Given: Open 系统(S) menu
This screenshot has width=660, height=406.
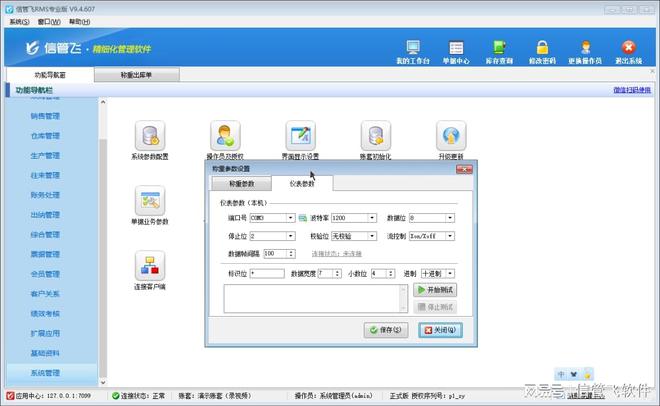Looking at the screenshot, I should [x=19, y=22].
